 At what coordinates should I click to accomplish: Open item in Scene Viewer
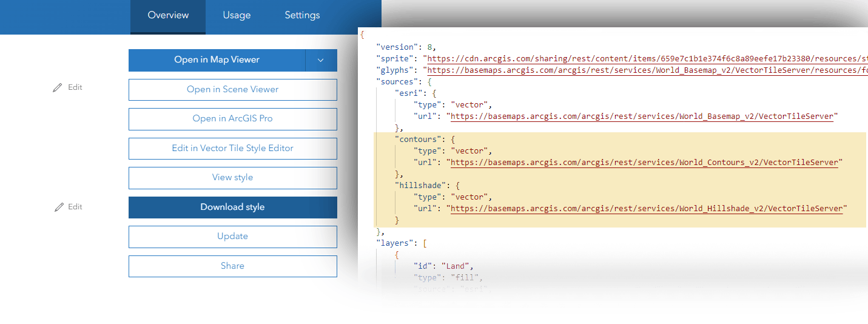(233, 89)
